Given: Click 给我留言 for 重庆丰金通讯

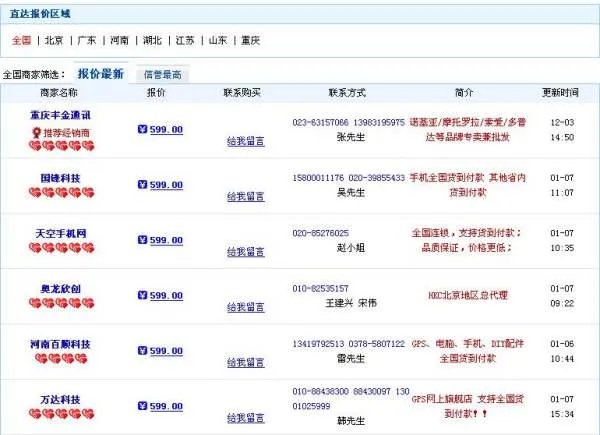Looking at the screenshot, I should (x=246, y=142).
